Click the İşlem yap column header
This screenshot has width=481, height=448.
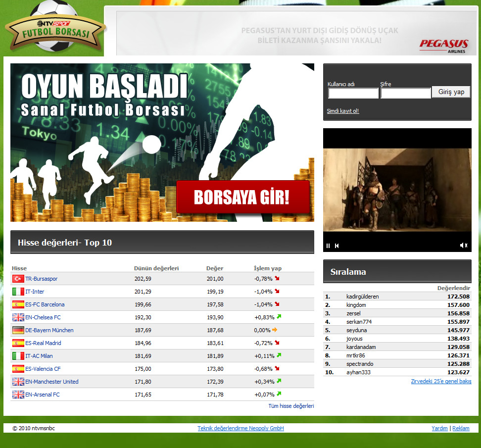[x=268, y=268]
